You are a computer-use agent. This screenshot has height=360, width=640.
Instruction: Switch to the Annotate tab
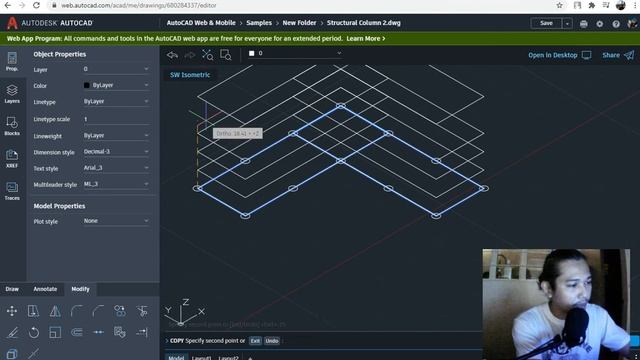pos(45,289)
